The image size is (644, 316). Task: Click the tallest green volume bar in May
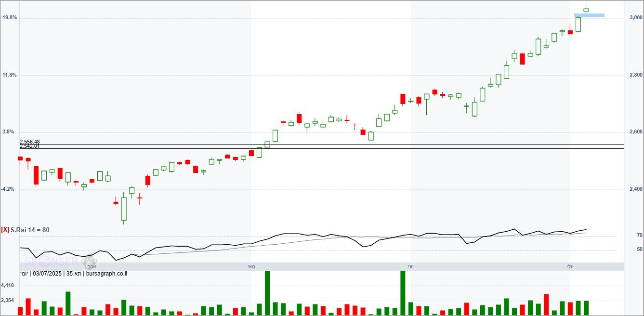tap(267, 293)
